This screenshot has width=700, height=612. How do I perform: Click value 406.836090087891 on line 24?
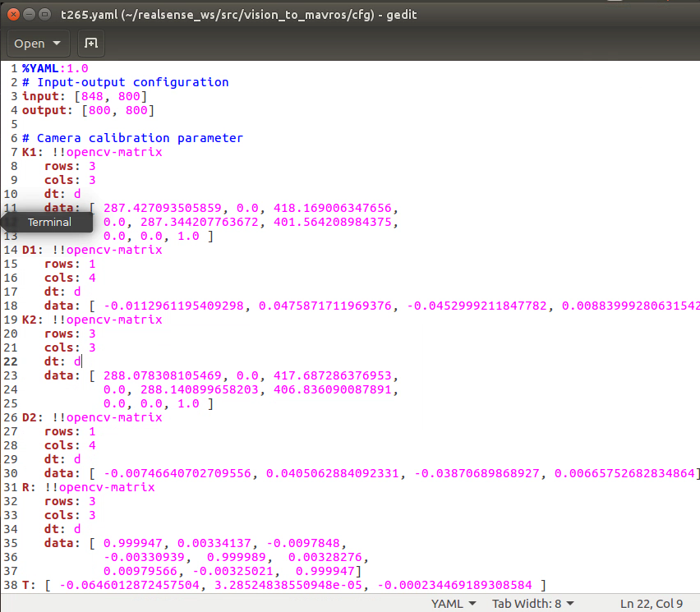tap(333, 389)
